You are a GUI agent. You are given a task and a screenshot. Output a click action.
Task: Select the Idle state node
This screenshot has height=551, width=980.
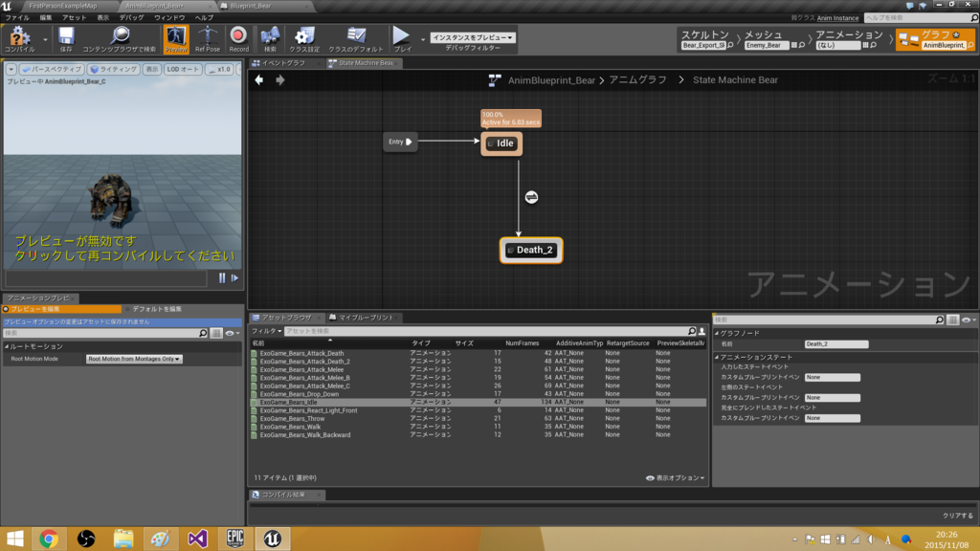[501, 143]
